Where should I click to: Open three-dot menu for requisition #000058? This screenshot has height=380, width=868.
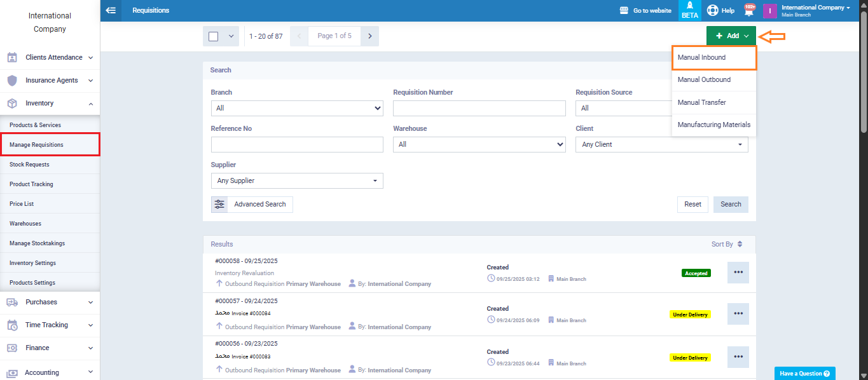pyautogui.click(x=738, y=272)
